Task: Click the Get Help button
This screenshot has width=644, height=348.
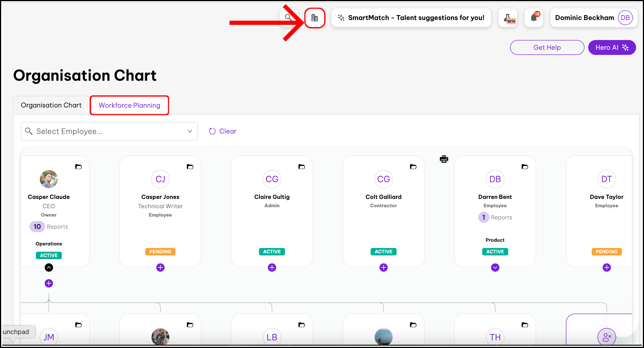Action: 547,47
